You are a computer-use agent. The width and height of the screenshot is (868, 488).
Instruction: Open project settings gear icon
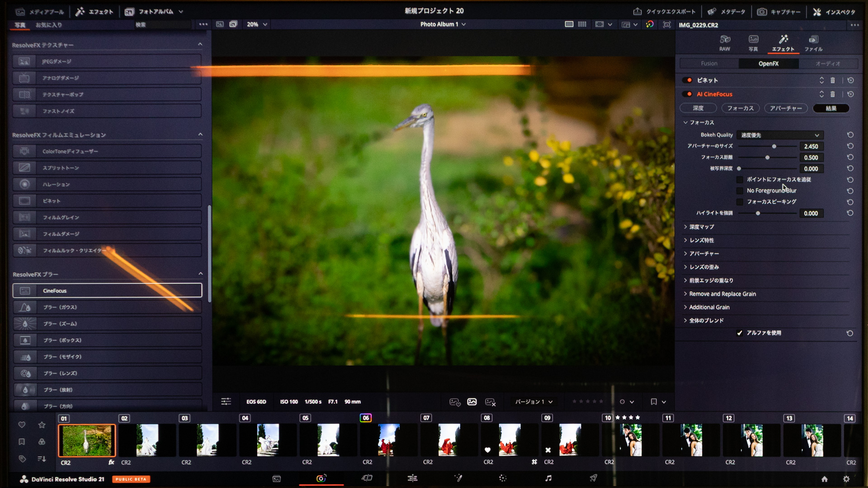[x=846, y=479]
